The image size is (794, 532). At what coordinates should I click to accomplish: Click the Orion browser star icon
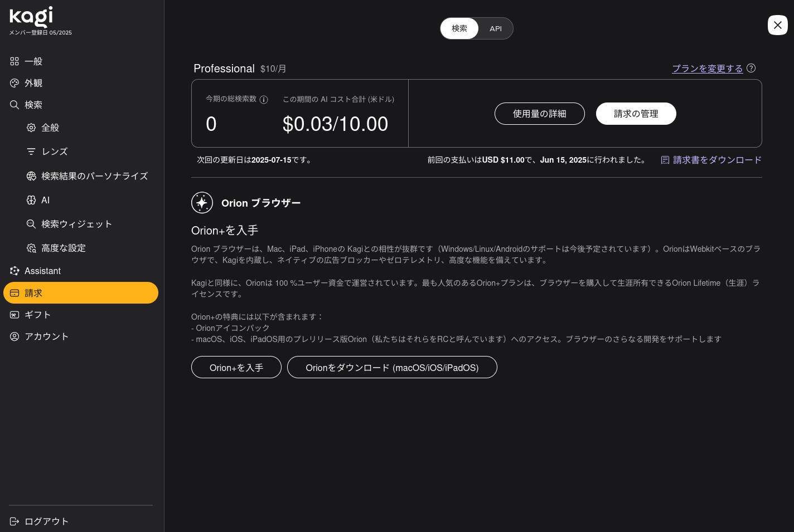click(202, 203)
